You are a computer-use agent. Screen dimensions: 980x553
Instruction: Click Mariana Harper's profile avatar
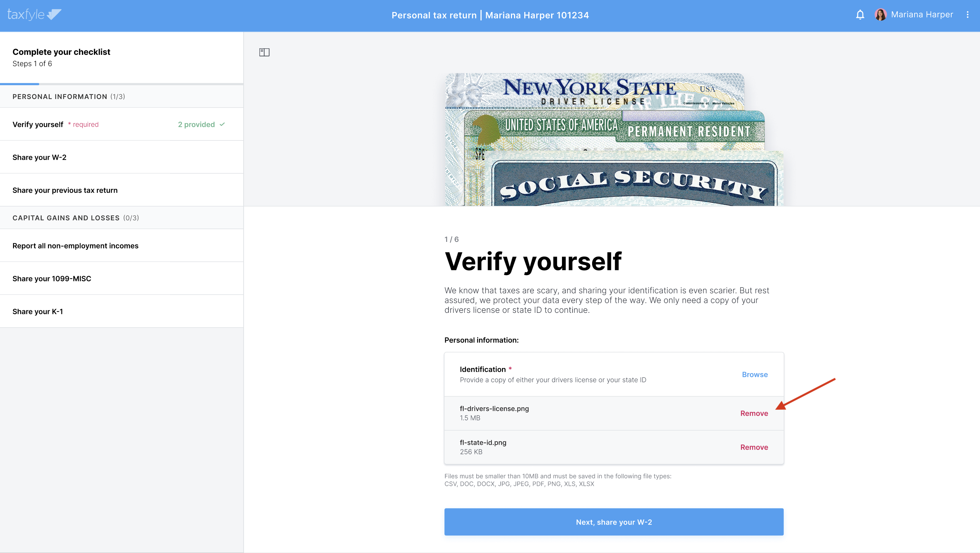pyautogui.click(x=880, y=15)
